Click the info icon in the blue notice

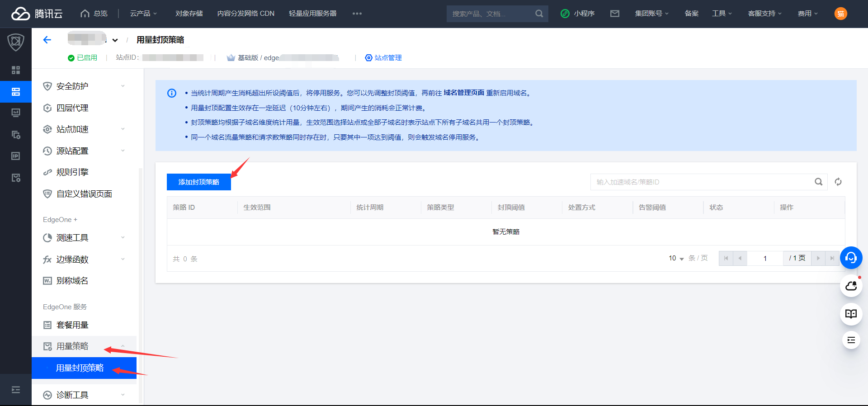click(172, 93)
